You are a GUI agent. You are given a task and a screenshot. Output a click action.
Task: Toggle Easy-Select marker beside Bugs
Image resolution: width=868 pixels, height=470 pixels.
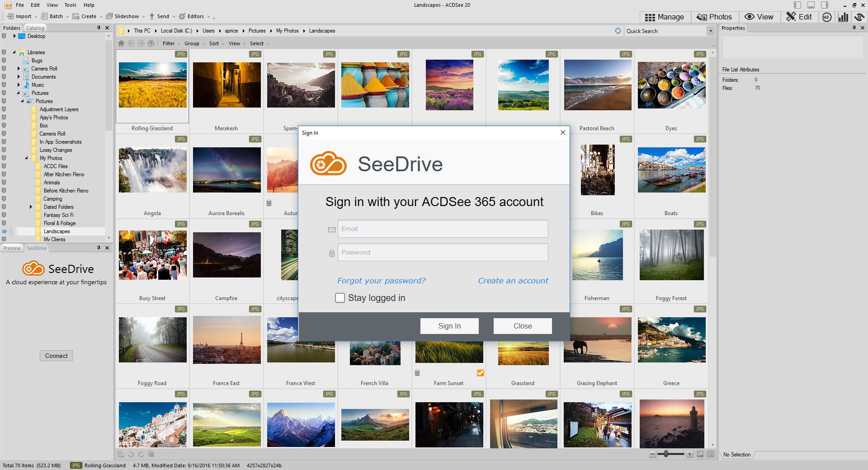pos(4,61)
